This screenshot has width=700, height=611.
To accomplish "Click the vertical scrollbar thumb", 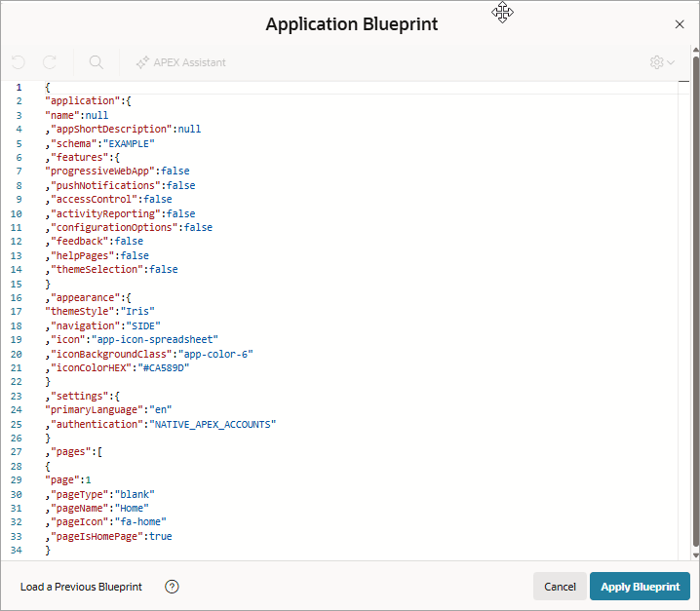I will coord(695,299).
